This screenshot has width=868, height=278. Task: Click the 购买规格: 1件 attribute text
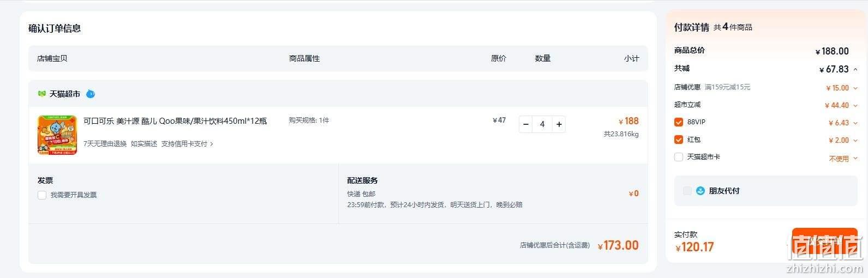[309, 120]
